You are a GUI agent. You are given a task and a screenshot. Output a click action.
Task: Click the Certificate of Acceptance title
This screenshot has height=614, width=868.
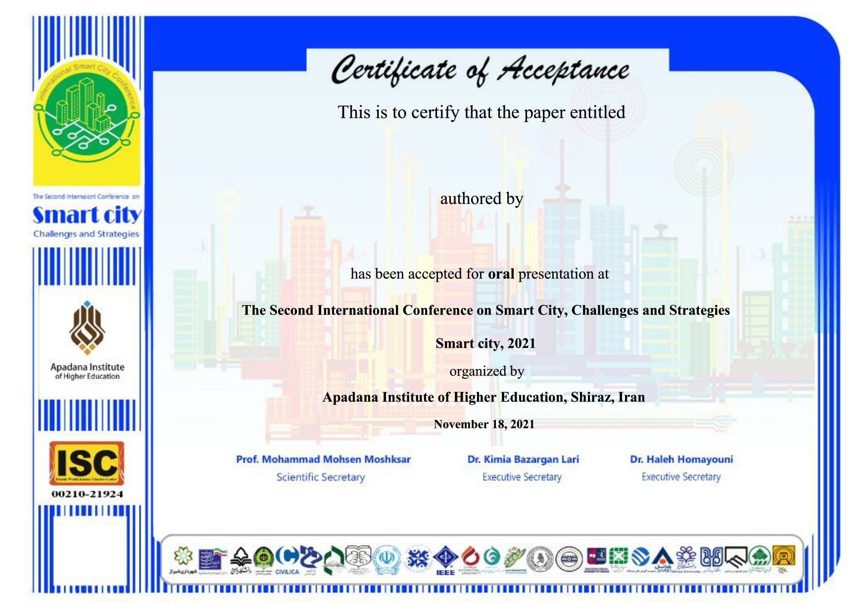tap(480, 69)
